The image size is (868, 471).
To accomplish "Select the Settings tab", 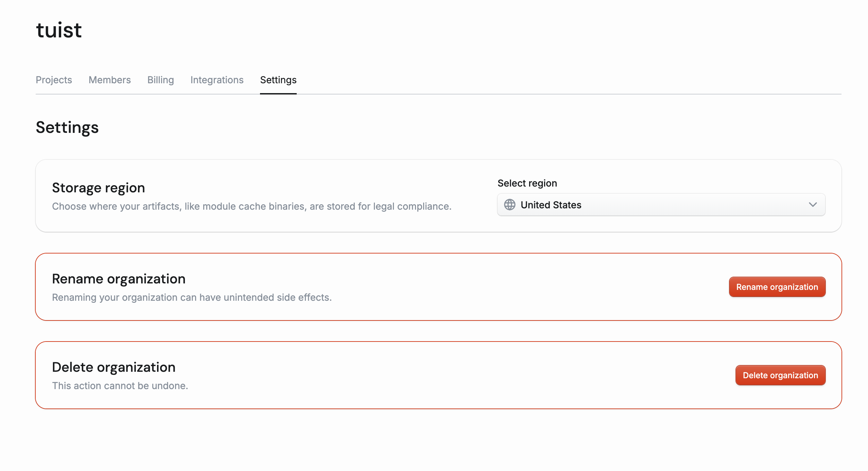I will pyautogui.click(x=278, y=80).
